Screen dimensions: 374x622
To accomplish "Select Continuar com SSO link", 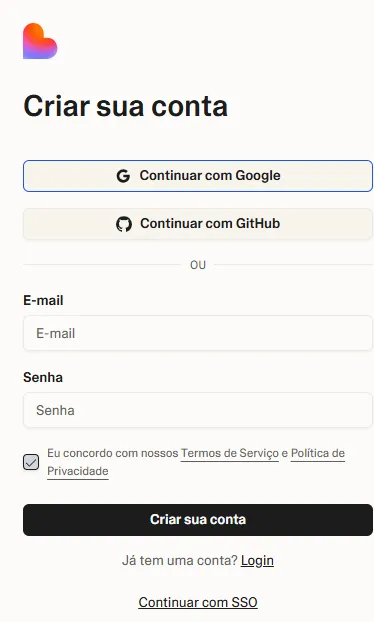I will click(x=198, y=602).
